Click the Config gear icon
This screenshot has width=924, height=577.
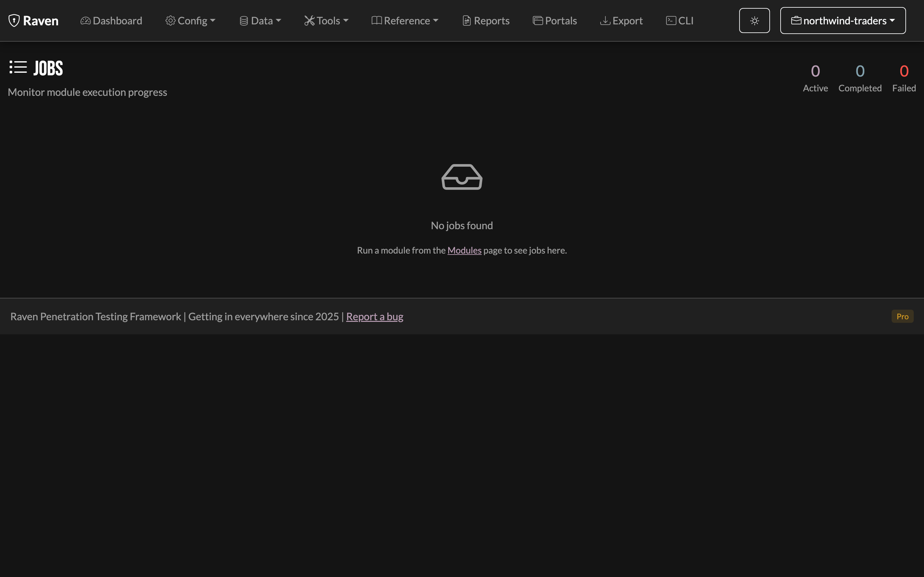tap(170, 21)
